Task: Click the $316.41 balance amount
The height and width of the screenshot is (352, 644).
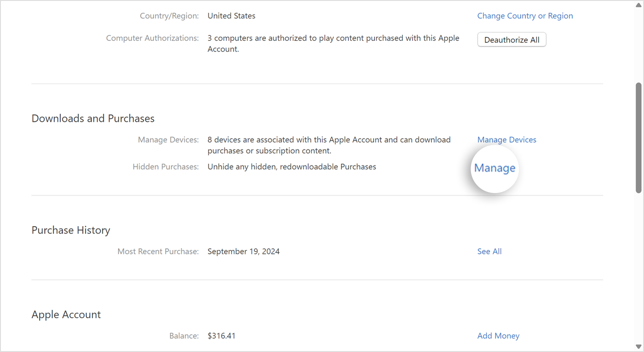Action: 221,335
